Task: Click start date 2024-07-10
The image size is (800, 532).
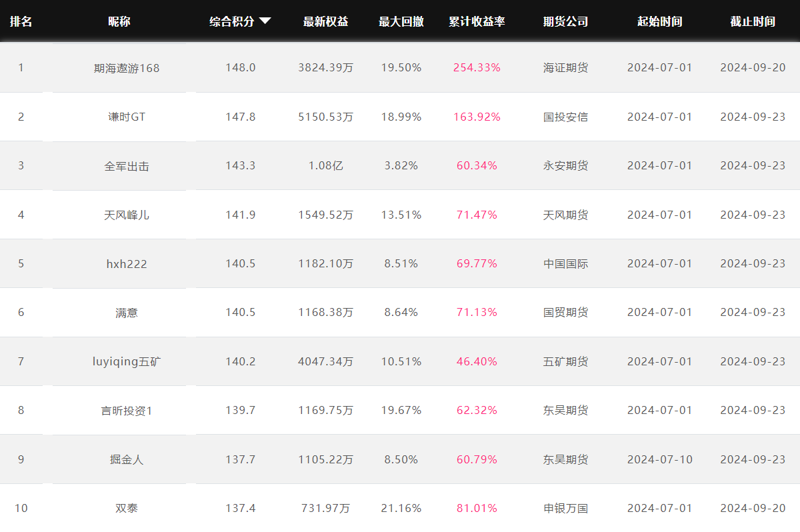Action: [x=660, y=459]
